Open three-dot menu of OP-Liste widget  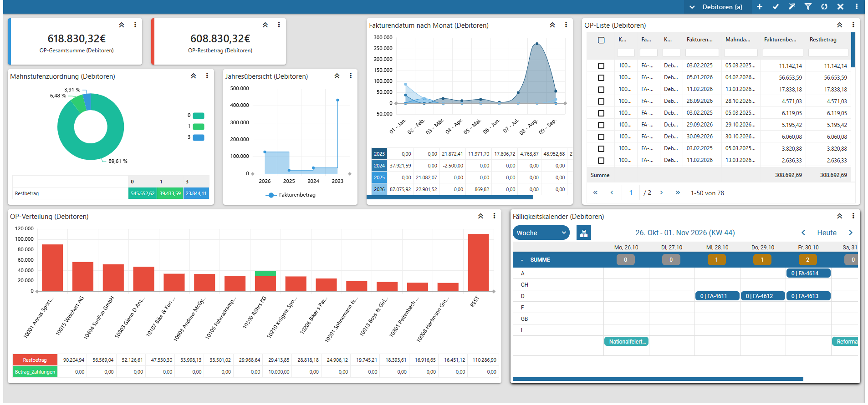[853, 25]
